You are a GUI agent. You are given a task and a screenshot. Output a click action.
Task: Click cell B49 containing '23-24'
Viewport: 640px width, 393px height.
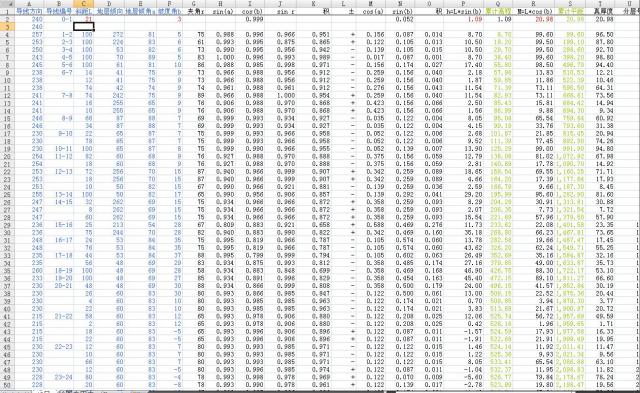point(59,377)
